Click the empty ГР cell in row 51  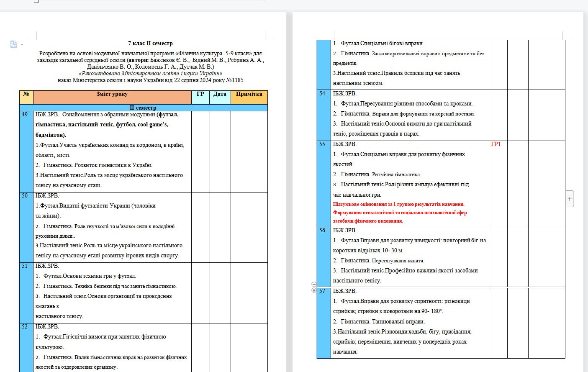coord(200,292)
